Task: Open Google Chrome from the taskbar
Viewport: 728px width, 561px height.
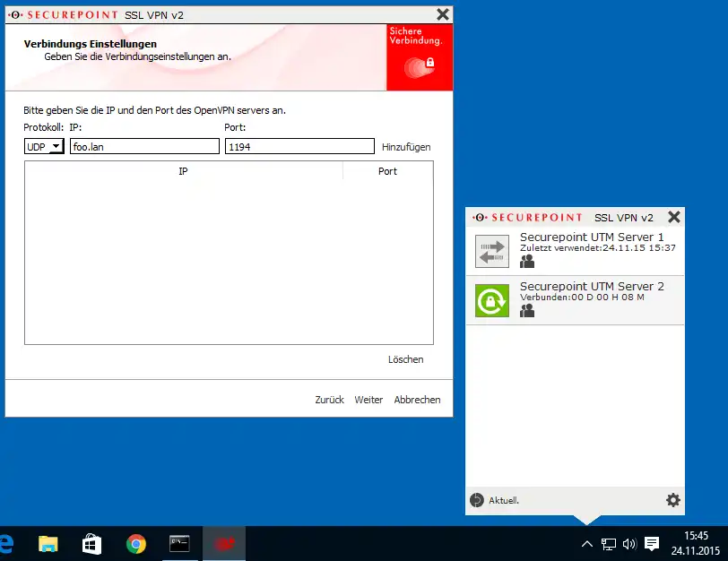Action: 136,544
